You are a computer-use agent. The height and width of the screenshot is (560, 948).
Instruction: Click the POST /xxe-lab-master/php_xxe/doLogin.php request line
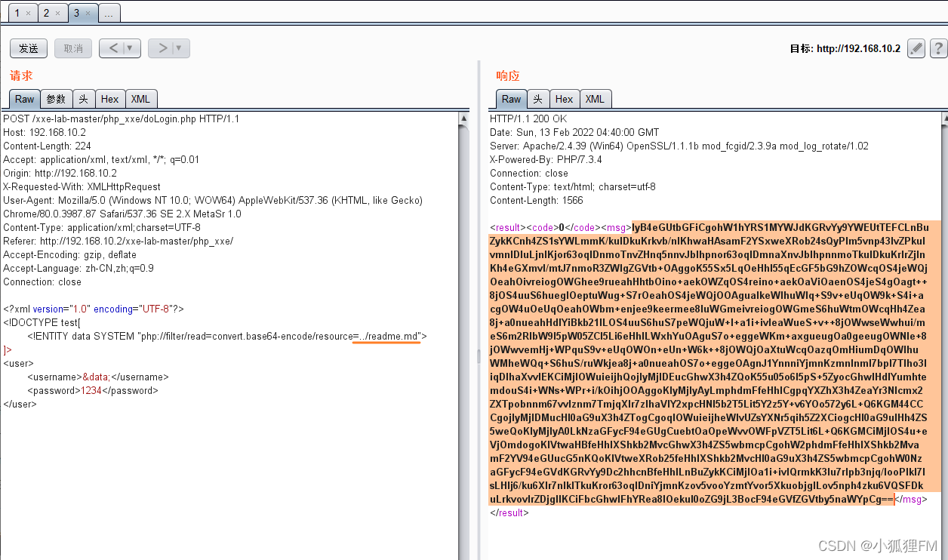pyautogui.click(x=121, y=119)
